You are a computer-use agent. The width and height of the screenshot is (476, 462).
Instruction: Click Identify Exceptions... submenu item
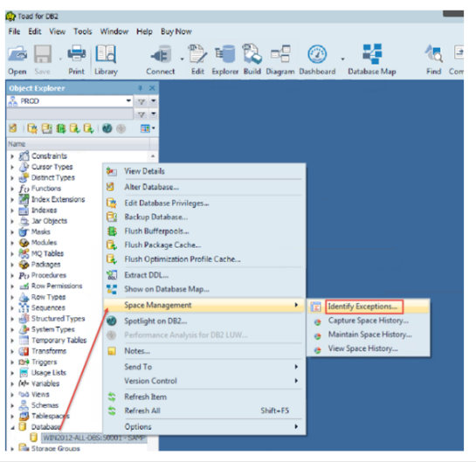tap(369, 307)
